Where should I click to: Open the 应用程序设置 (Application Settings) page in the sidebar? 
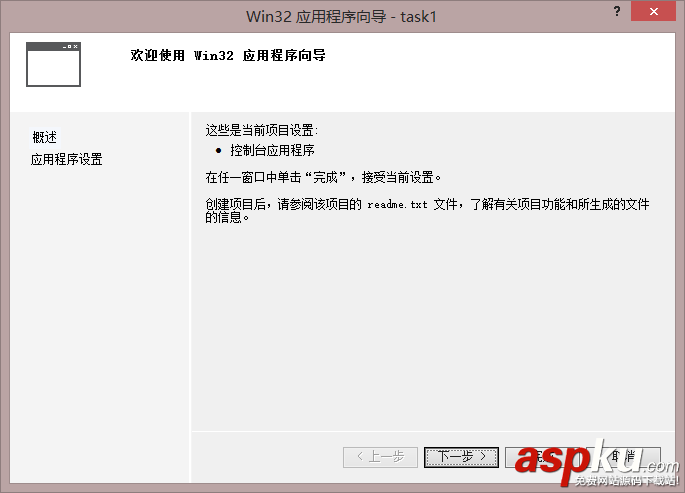[66, 159]
